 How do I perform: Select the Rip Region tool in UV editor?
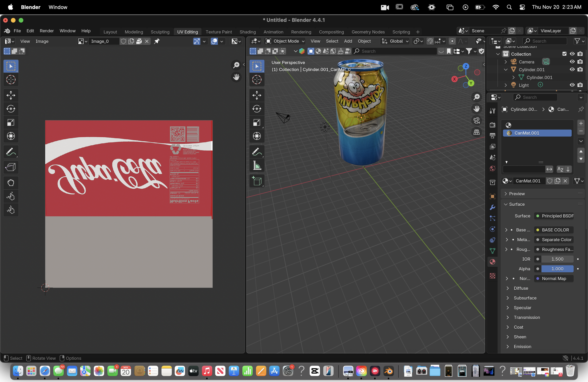click(x=11, y=167)
